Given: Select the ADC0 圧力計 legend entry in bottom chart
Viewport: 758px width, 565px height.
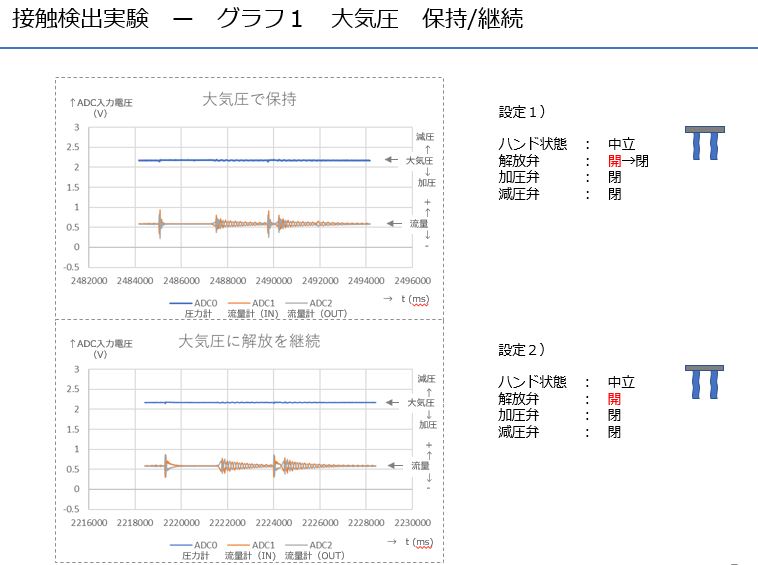Looking at the screenshot, I should point(194,550).
